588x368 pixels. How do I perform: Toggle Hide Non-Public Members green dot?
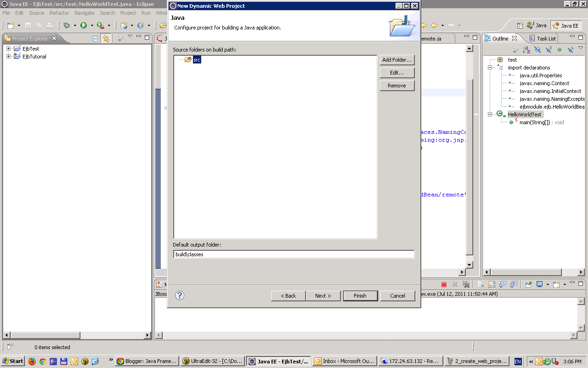point(560,49)
